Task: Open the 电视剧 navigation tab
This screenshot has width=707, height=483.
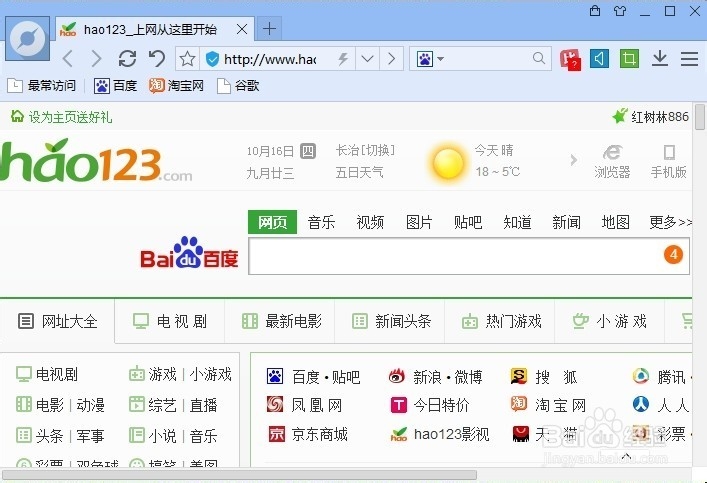Action: pos(170,321)
